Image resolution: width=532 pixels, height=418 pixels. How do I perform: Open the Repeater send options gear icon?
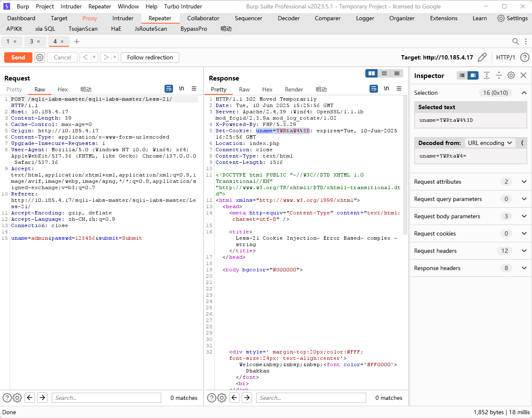click(x=40, y=57)
